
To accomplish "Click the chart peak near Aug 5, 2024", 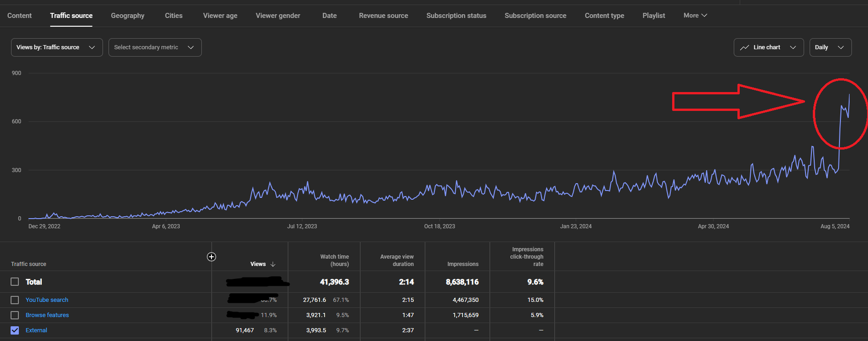I will [x=849, y=95].
